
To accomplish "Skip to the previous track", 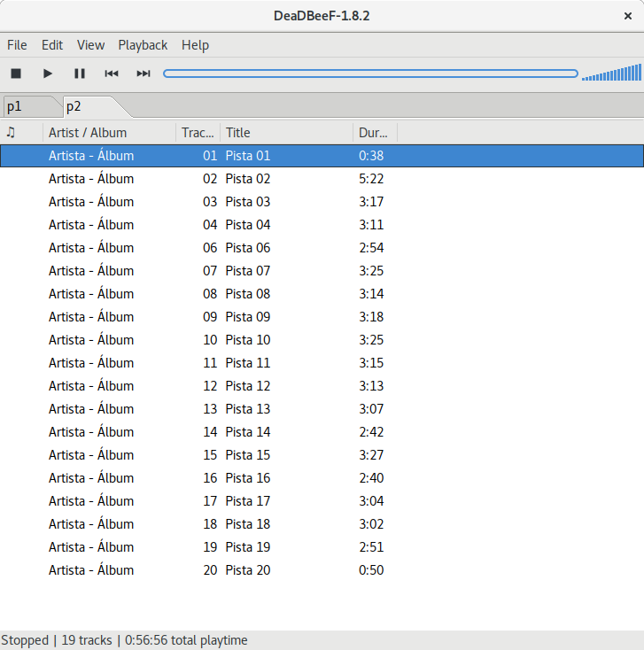I will (112, 74).
